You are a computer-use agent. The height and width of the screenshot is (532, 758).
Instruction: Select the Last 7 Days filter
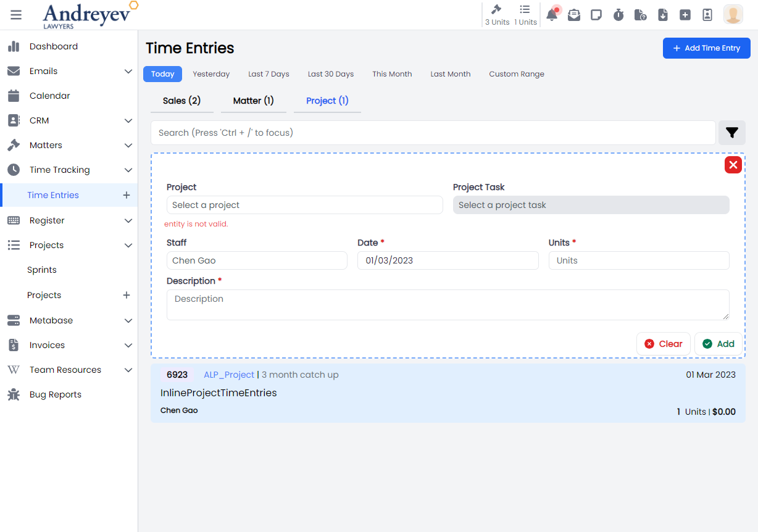269,74
